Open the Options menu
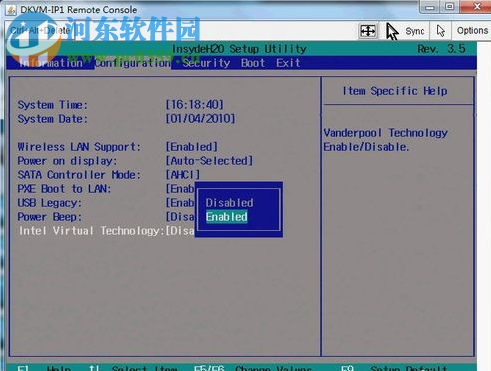This screenshot has height=371, width=491. coord(472,31)
